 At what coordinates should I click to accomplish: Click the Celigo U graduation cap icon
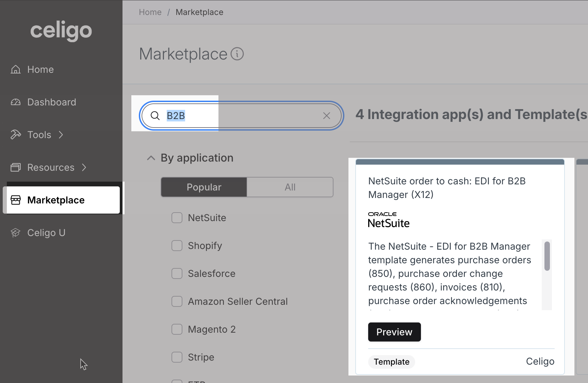[x=16, y=233]
